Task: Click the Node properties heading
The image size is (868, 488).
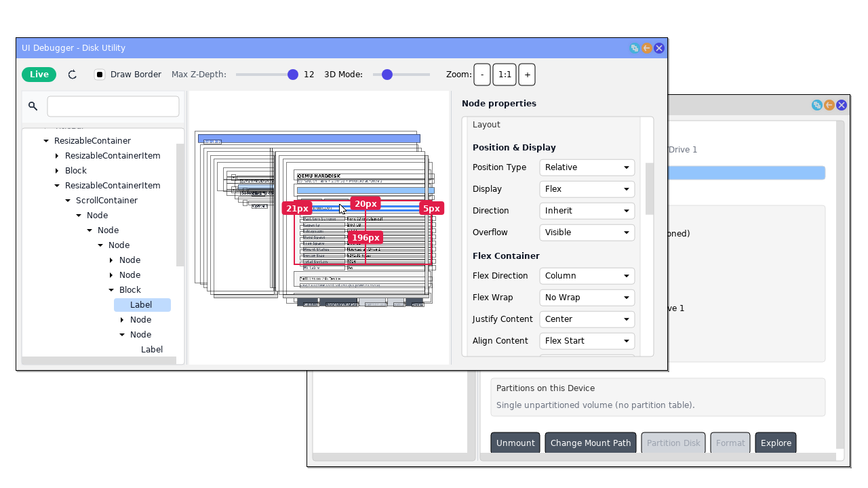Action: 499,104
